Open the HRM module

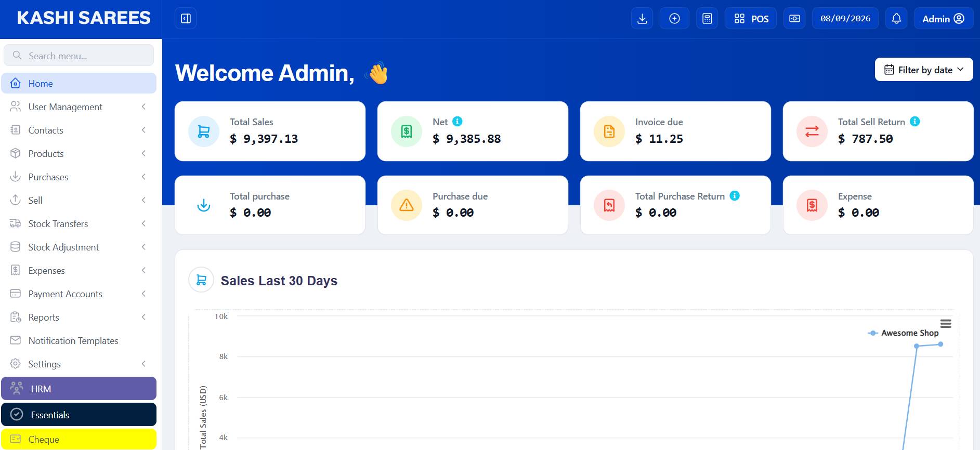tap(79, 389)
